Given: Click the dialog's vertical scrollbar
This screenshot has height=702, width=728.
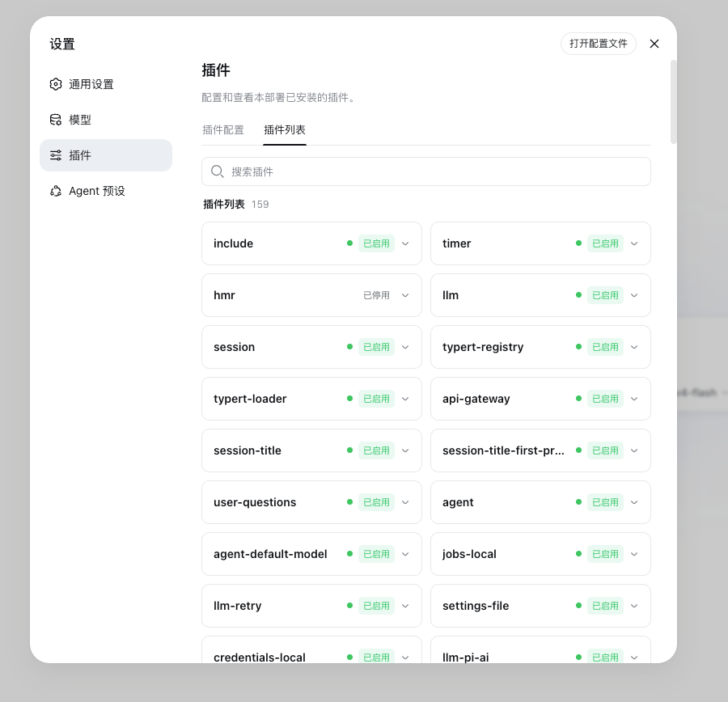Looking at the screenshot, I should point(673,102).
